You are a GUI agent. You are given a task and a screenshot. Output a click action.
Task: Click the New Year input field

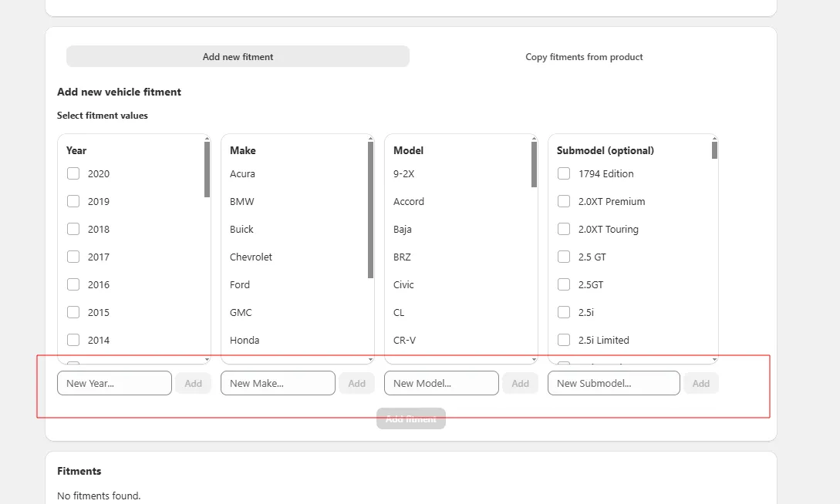[114, 383]
